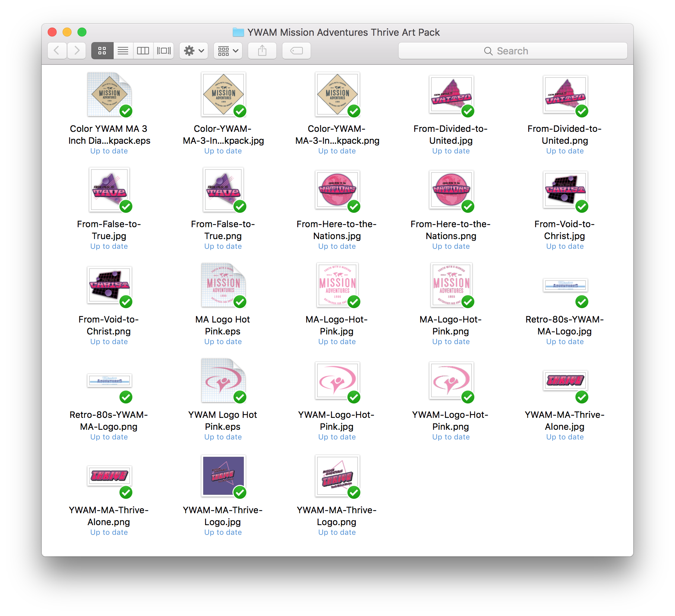
Task: Minimize the Finder window with yellow button
Action: coord(67,32)
